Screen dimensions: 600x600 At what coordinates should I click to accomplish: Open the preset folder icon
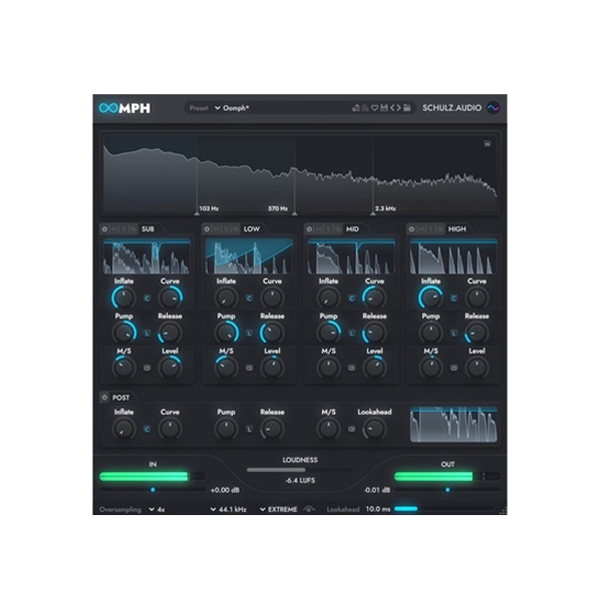(407, 108)
